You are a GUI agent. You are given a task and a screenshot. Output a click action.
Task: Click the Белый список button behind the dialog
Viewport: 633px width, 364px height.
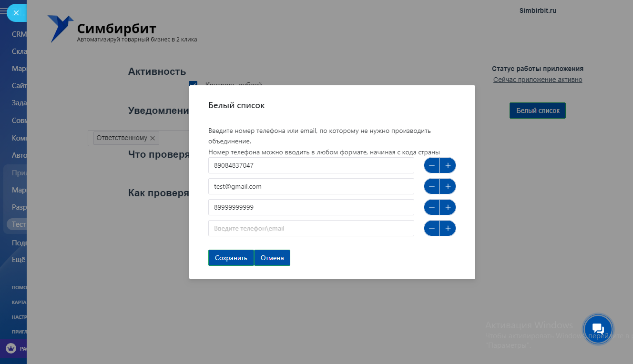tap(538, 111)
